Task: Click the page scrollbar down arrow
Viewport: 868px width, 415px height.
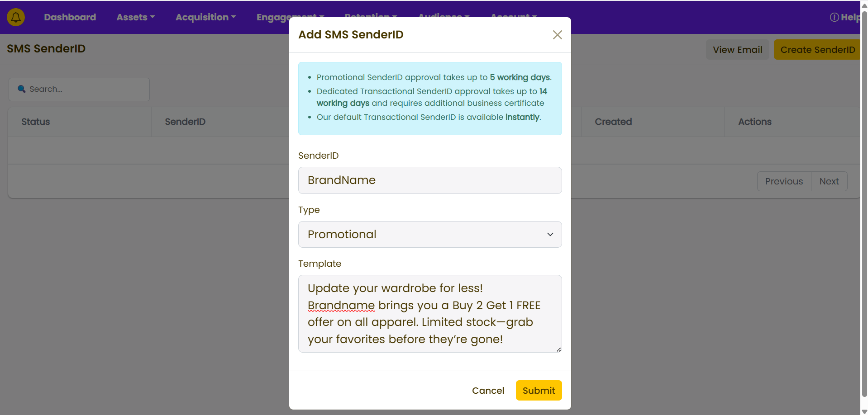Action: 864,411
